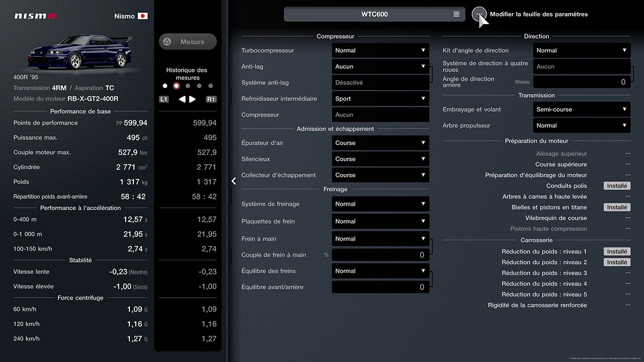Click the Japan flag icon
This screenshot has width=644, height=362.
(143, 16)
